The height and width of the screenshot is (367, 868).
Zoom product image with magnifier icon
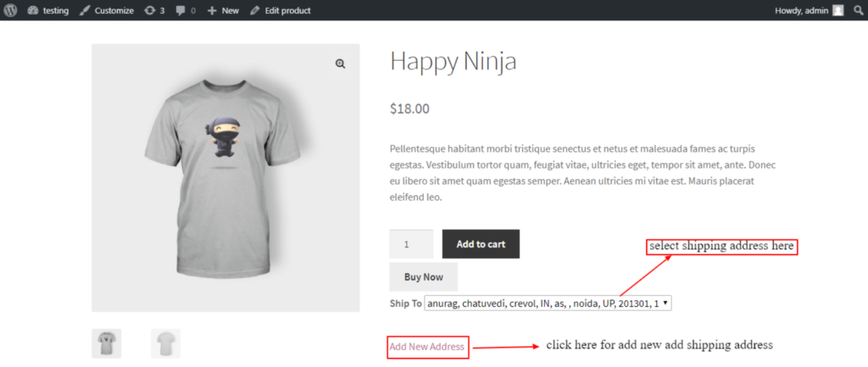(x=340, y=64)
